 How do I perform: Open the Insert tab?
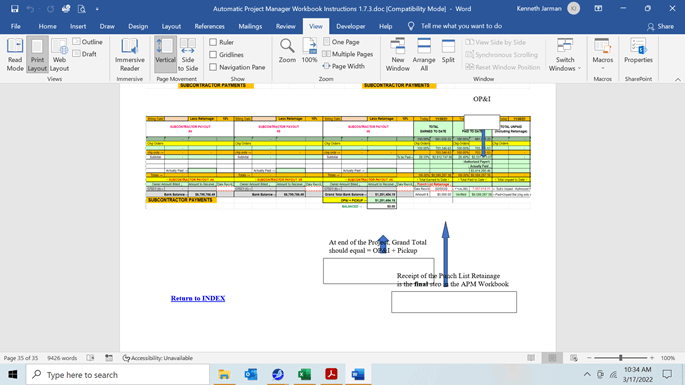(x=78, y=26)
